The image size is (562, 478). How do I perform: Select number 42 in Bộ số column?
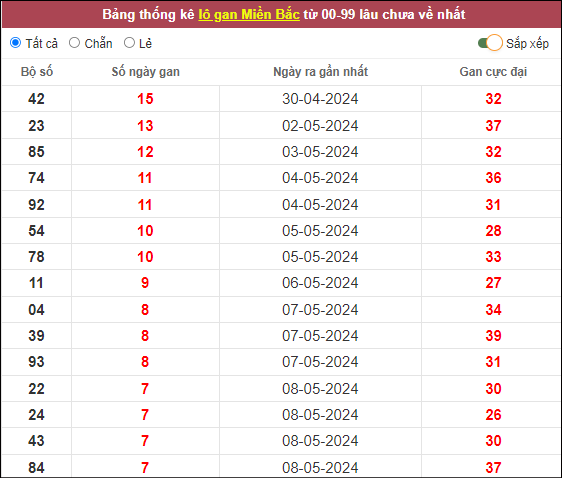[37, 99]
